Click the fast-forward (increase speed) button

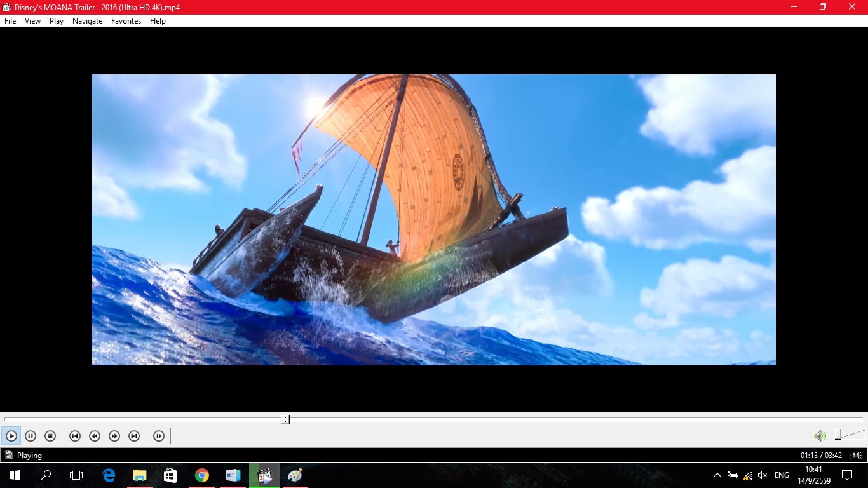(114, 436)
